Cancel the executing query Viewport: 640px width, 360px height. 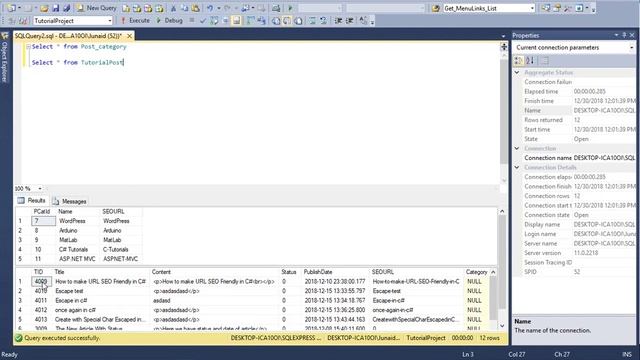[x=191, y=20]
